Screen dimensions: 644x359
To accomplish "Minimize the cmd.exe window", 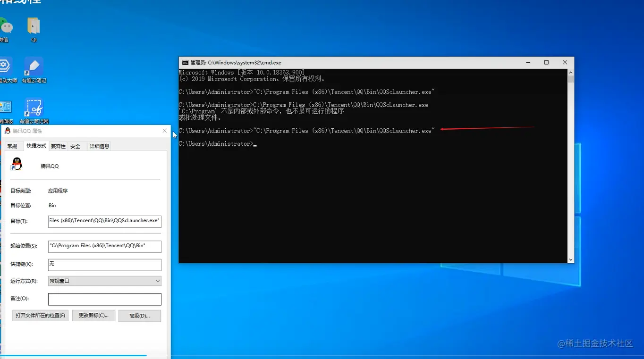I will pos(528,62).
